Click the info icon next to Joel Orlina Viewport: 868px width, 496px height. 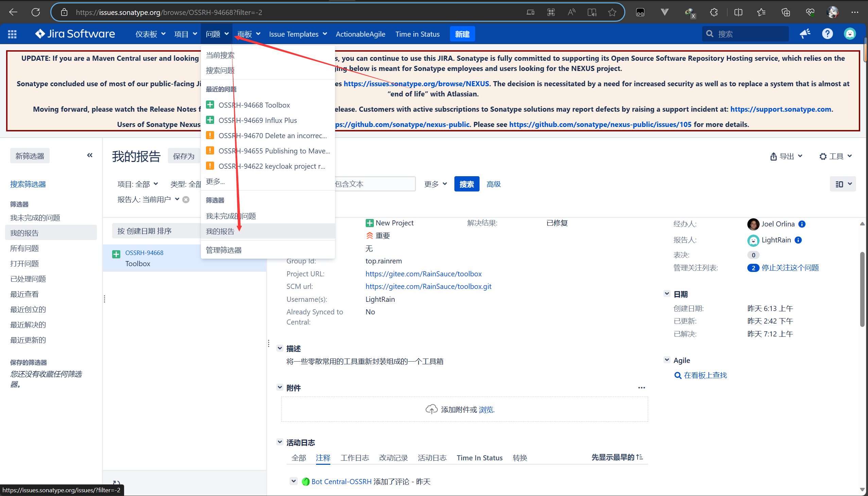tap(802, 224)
